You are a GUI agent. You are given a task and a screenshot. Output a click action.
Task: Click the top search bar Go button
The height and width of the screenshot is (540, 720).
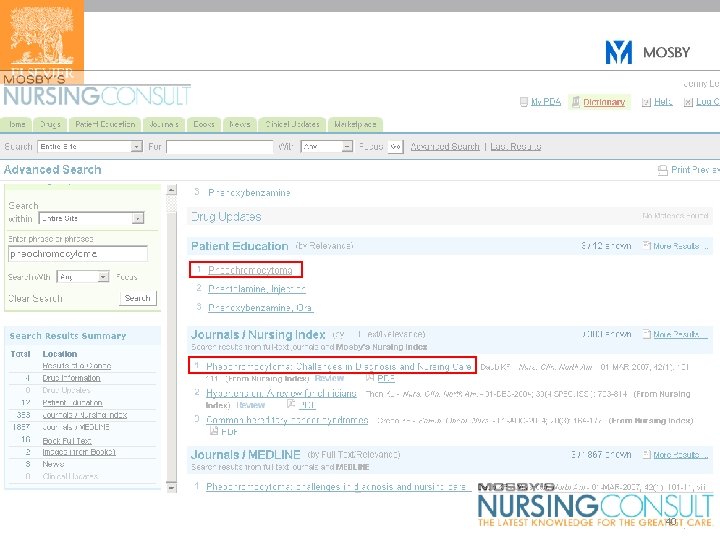[x=395, y=147]
